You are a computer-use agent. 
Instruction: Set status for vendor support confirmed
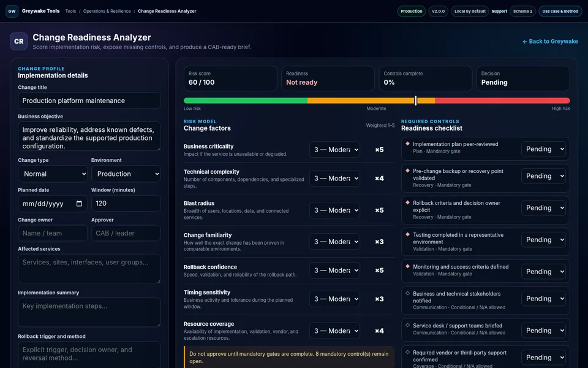click(x=543, y=358)
